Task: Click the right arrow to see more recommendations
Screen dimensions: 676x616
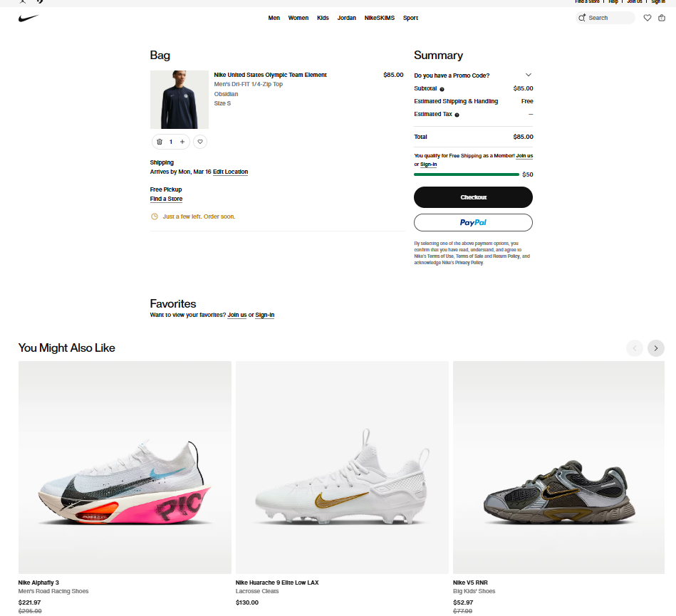Action: (655, 348)
